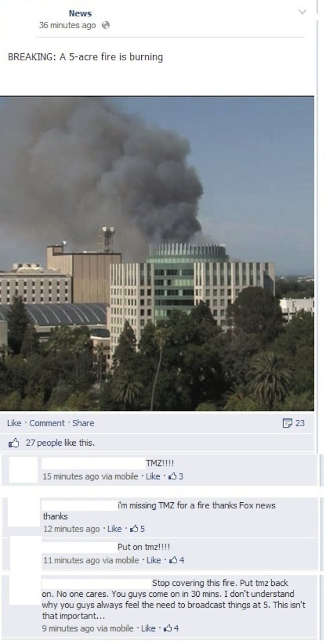Open the News page name link

pyautogui.click(x=80, y=13)
